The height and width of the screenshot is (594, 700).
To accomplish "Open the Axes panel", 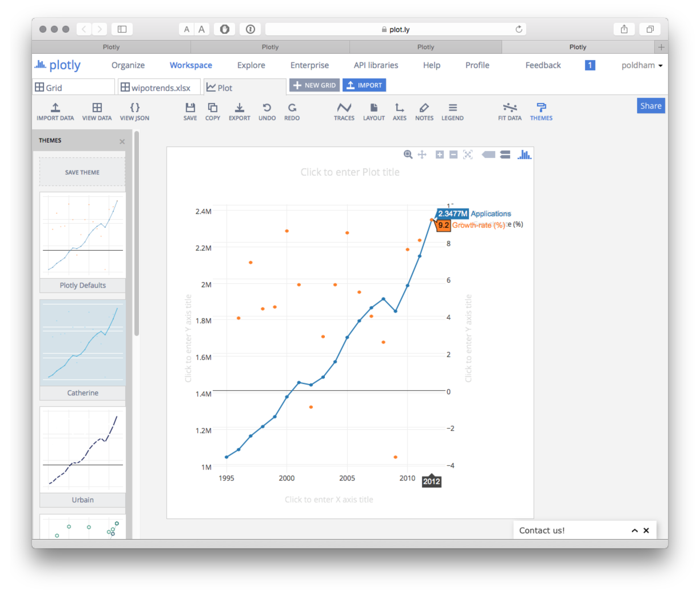I will coord(399,112).
